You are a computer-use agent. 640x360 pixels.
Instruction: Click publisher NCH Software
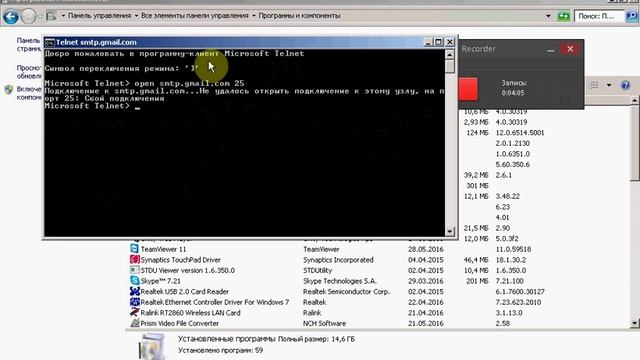(324, 323)
